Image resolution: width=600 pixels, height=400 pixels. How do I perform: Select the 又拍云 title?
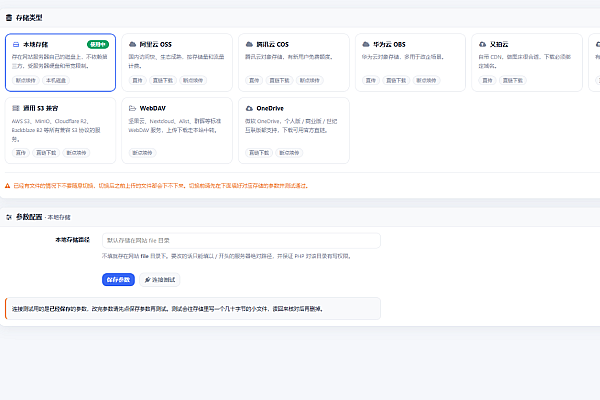499,44
